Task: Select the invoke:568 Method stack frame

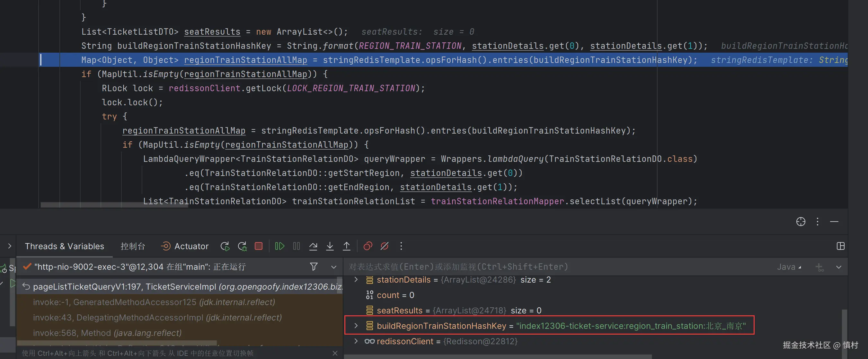Action: pyautogui.click(x=107, y=333)
